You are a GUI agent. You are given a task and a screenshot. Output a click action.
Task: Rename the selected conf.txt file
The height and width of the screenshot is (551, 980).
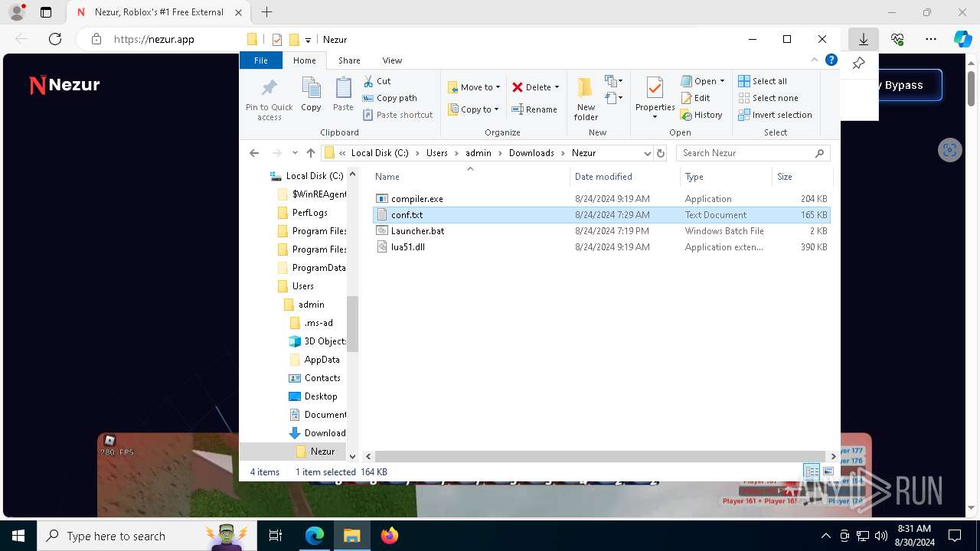pyautogui.click(x=534, y=109)
